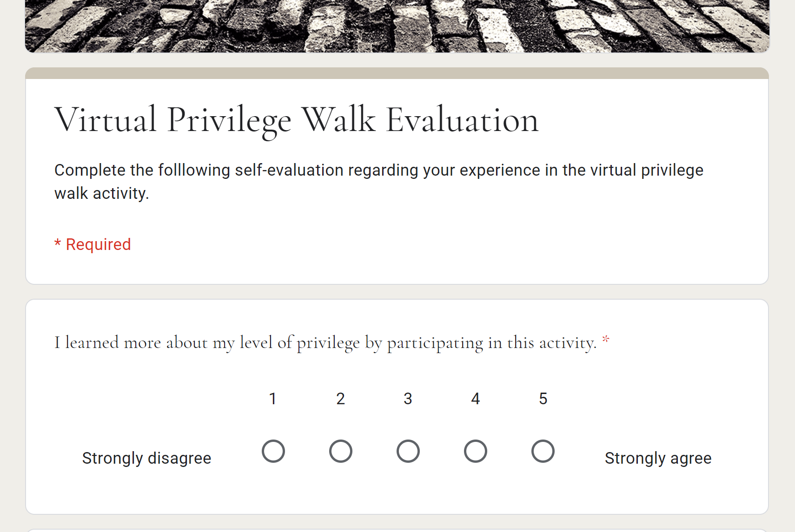Image resolution: width=795 pixels, height=532 pixels.
Task: Click the red Required notice
Action: pos(93,244)
